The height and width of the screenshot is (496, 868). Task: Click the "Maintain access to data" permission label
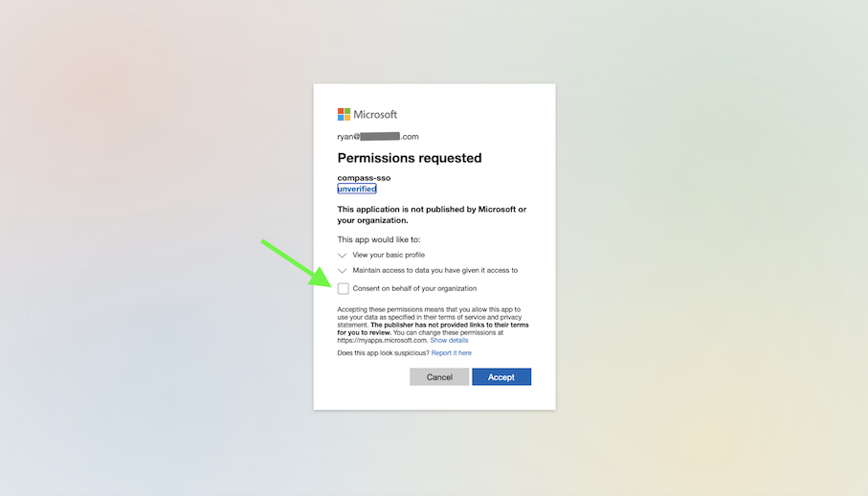click(434, 270)
